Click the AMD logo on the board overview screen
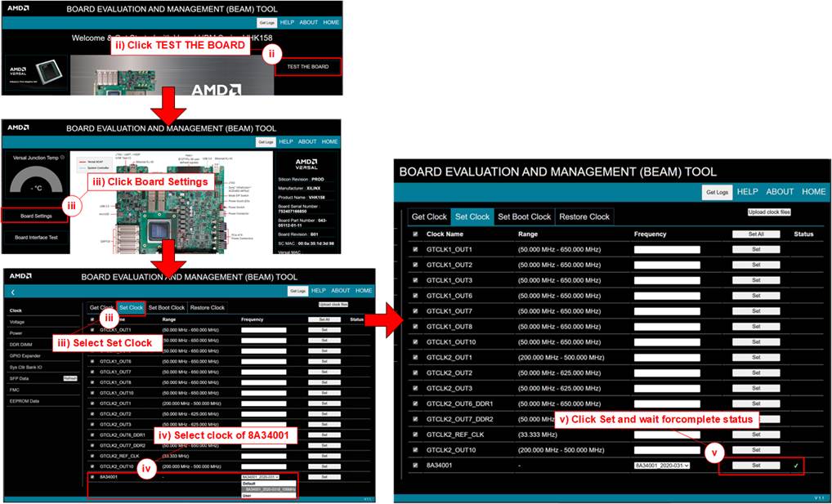Image resolution: width=832 pixels, height=504 pixels. click(x=18, y=128)
